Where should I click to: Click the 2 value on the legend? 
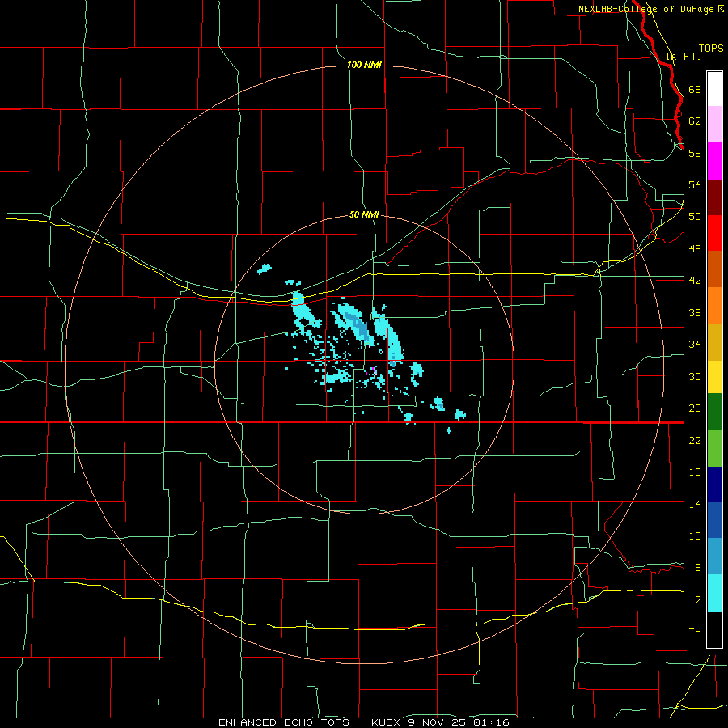click(x=697, y=599)
